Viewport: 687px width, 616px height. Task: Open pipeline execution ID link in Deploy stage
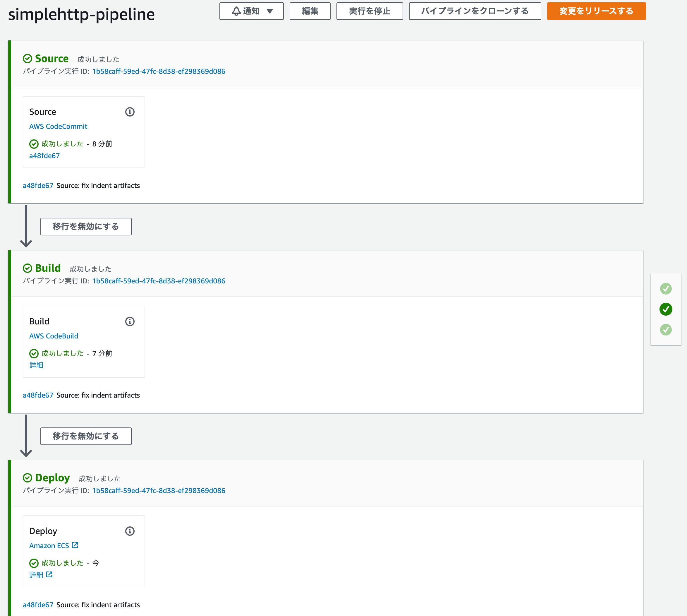pos(159,490)
